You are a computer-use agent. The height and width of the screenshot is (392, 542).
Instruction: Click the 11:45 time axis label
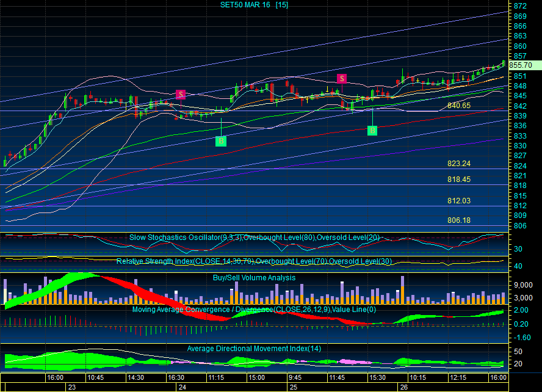point(337,377)
